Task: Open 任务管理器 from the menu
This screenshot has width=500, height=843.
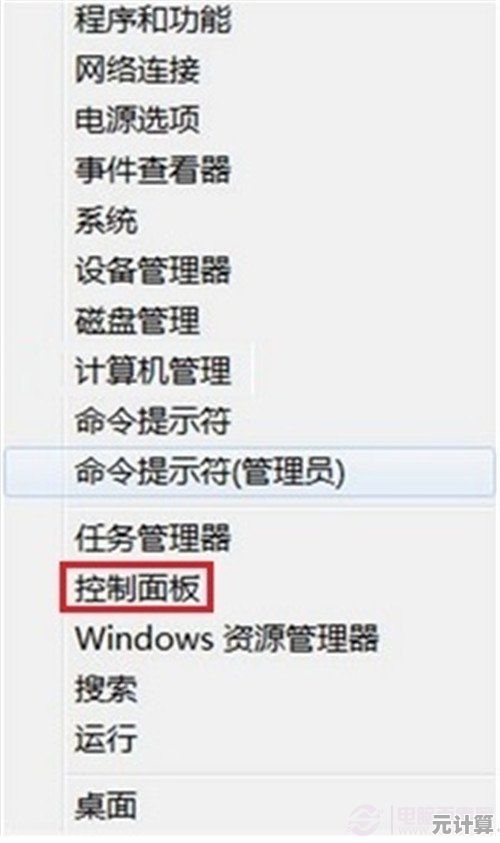Action: pos(153,538)
